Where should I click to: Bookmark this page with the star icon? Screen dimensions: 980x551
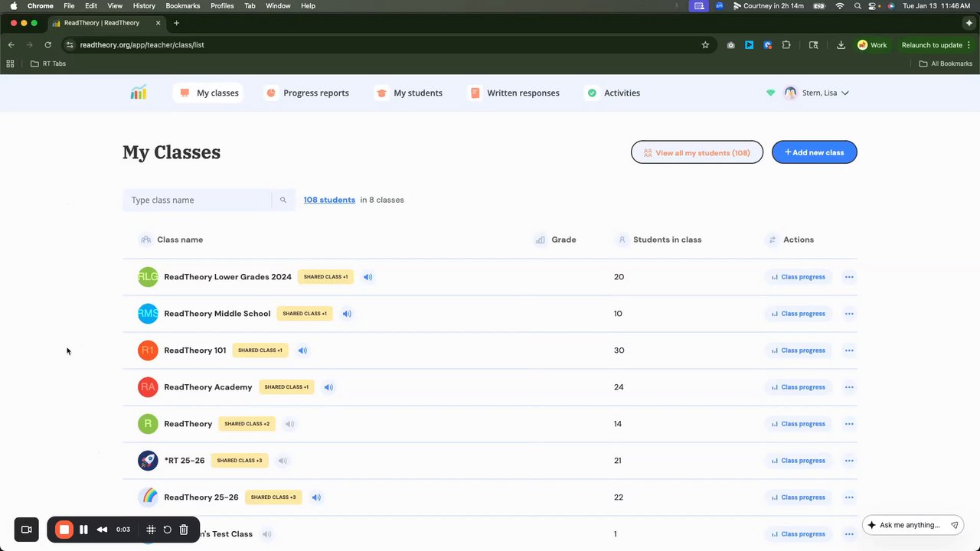tap(705, 45)
